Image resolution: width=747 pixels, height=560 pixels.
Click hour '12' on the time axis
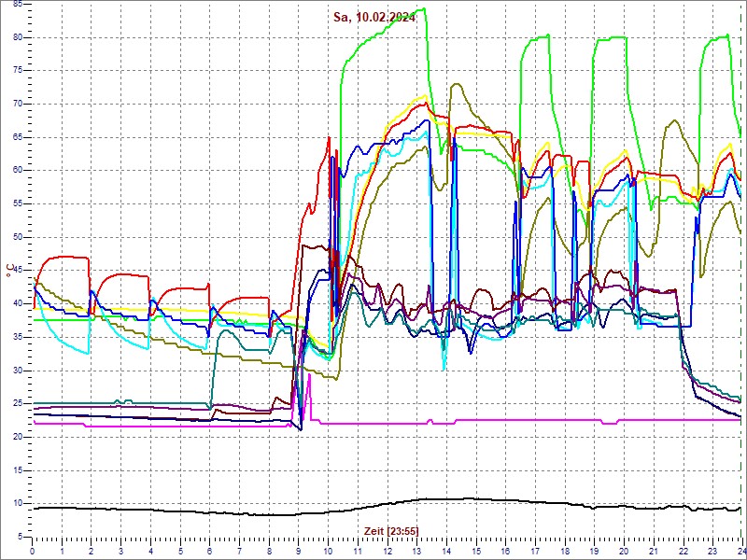388,551
